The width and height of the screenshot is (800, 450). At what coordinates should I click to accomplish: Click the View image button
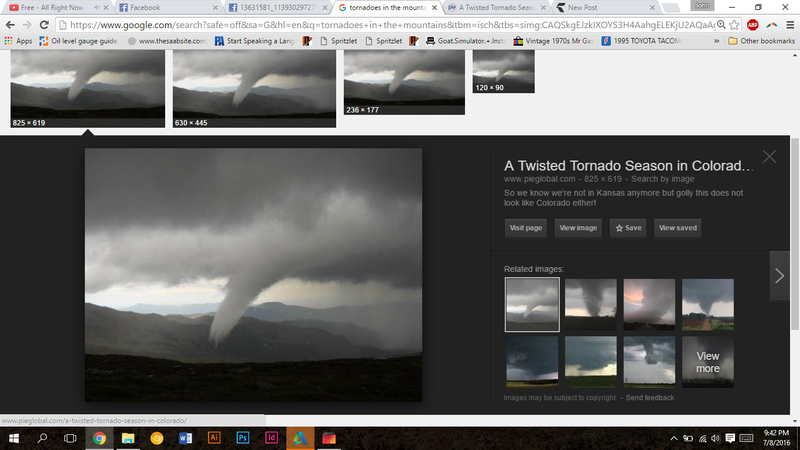pyautogui.click(x=578, y=228)
